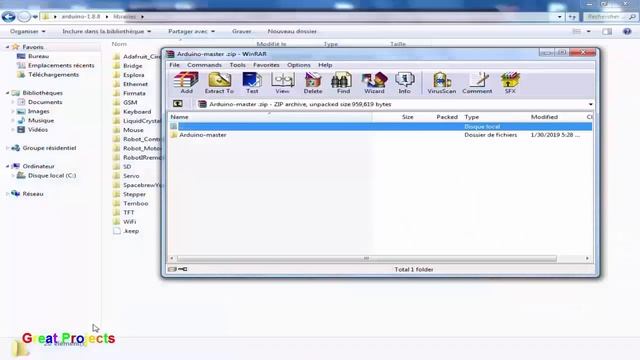Refresh the Explorer address bar
This screenshot has width=640, height=360.
tap(572, 17)
